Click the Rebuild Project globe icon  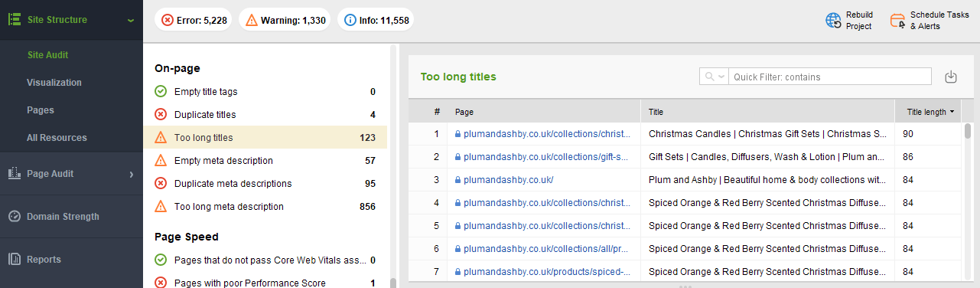[x=833, y=21]
